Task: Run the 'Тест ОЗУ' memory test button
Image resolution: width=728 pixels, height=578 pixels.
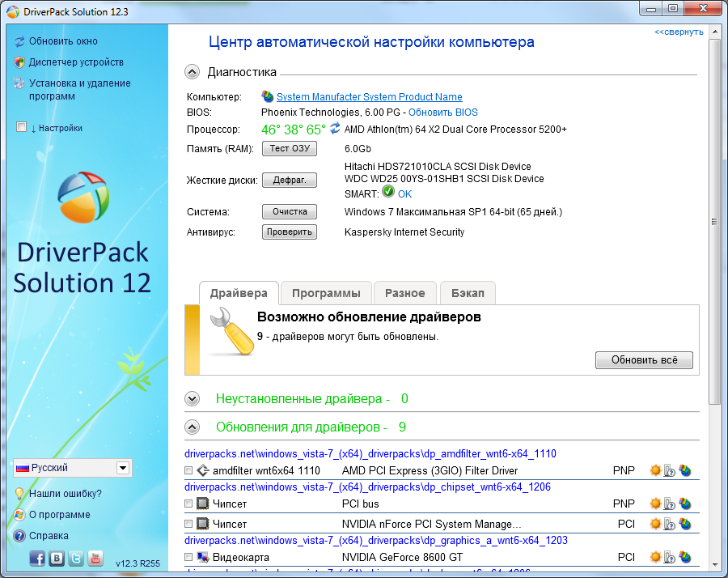Action: 290,148
